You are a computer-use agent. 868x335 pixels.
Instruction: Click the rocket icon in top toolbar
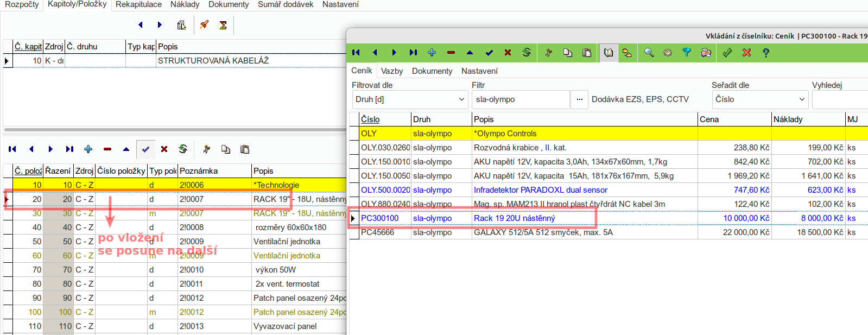[204, 25]
